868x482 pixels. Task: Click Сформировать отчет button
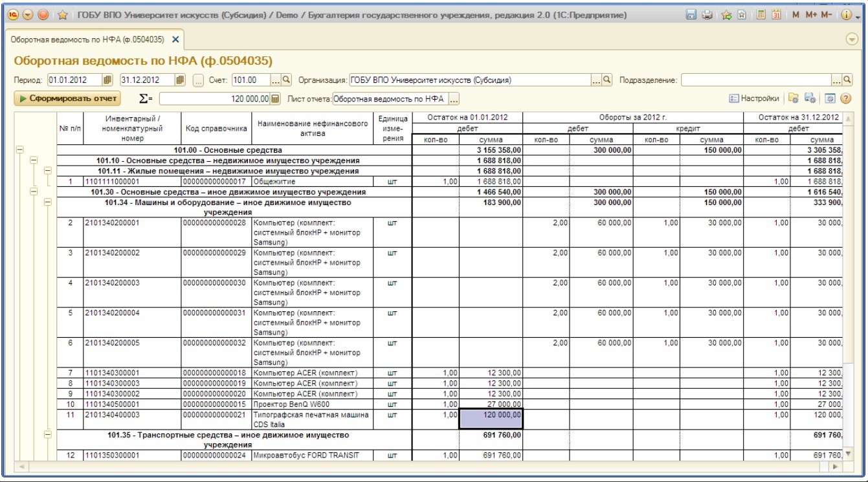tap(67, 98)
